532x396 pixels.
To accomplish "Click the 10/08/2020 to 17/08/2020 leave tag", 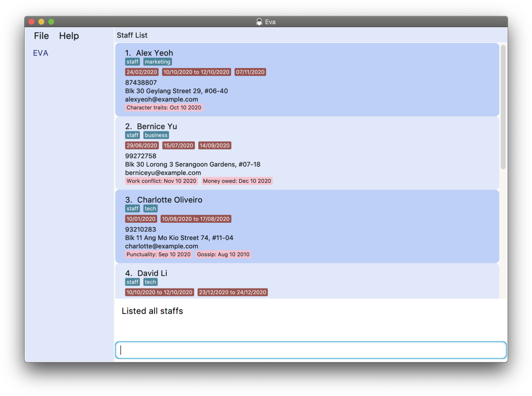I will tap(196, 219).
